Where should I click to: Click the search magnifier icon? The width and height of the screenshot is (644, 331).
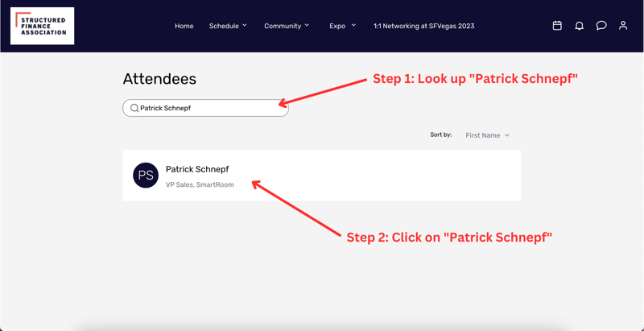pyautogui.click(x=134, y=108)
